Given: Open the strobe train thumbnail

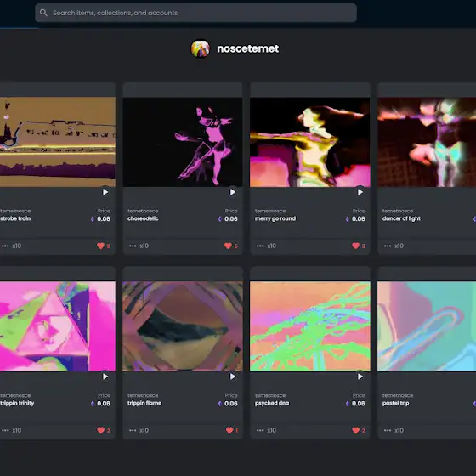Looking at the screenshot, I should coord(58,142).
